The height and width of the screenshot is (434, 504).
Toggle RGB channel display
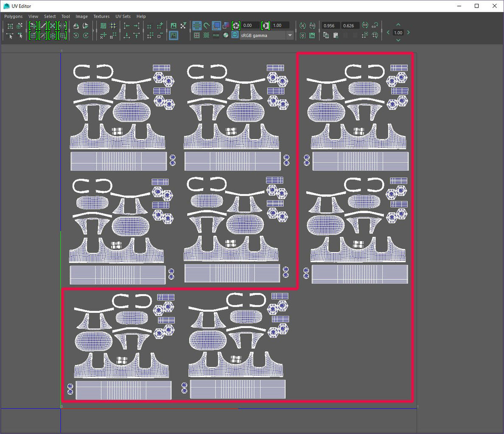coord(216,35)
